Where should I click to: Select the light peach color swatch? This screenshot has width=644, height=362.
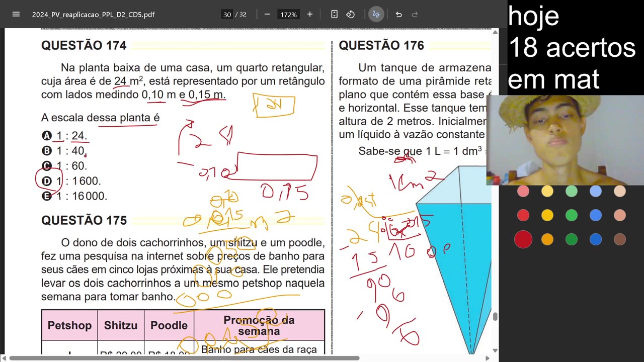click(620, 191)
